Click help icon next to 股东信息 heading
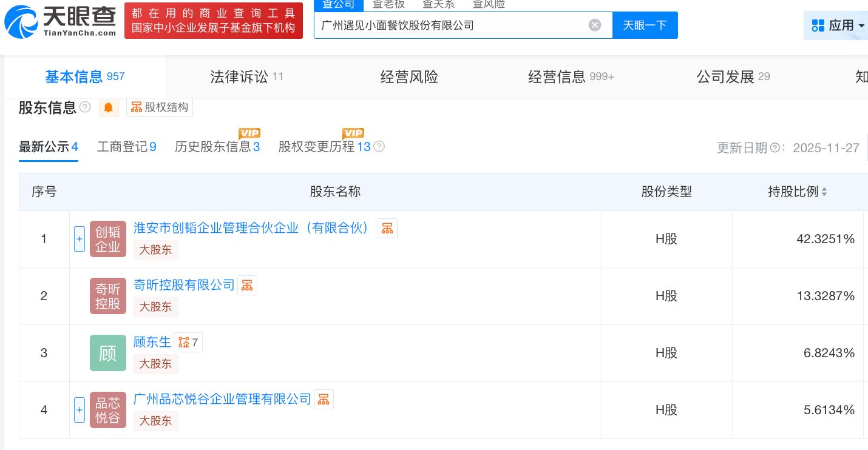This screenshot has width=868, height=450. click(x=85, y=107)
